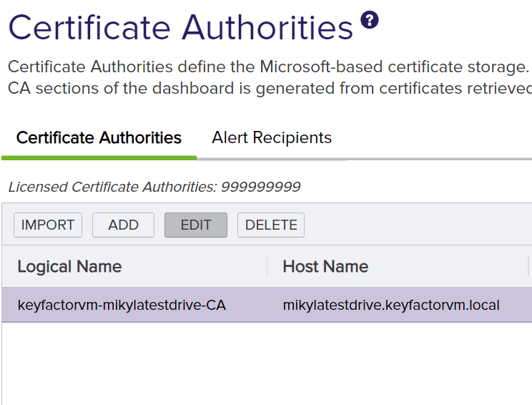The image size is (532, 405).
Task: Click the help question mark icon
Action: click(x=370, y=20)
